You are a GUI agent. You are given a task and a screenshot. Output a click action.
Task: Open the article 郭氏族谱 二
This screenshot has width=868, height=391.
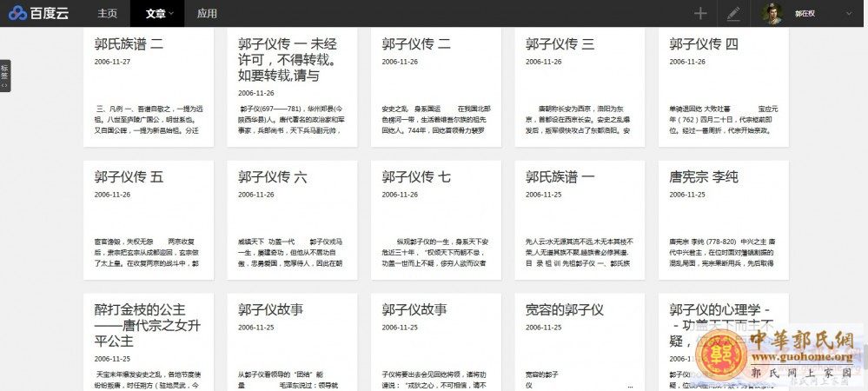click(129, 43)
